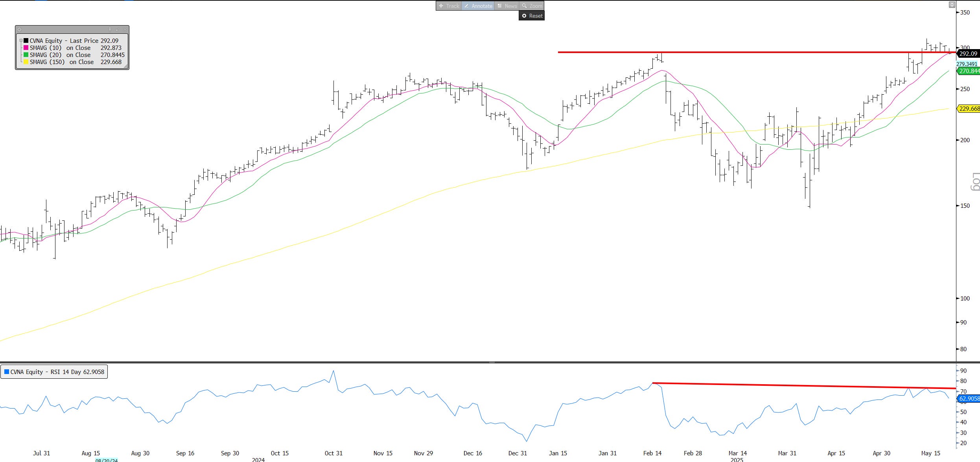Click the RSI 14 Day legend label

pyautogui.click(x=57, y=372)
